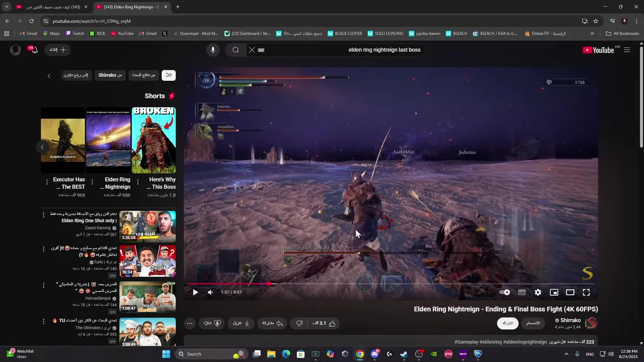
Task: Open the YouTube hamburger guide menu
Action: [627, 50]
